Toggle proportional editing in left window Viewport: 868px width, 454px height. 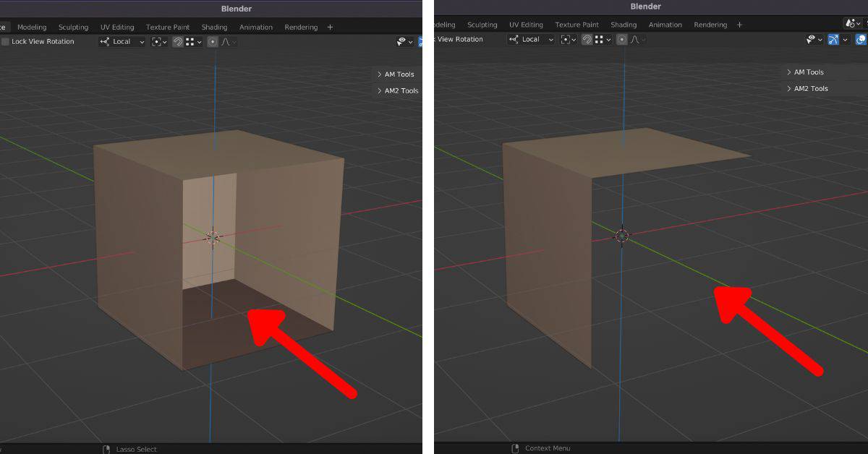tap(213, 42)
